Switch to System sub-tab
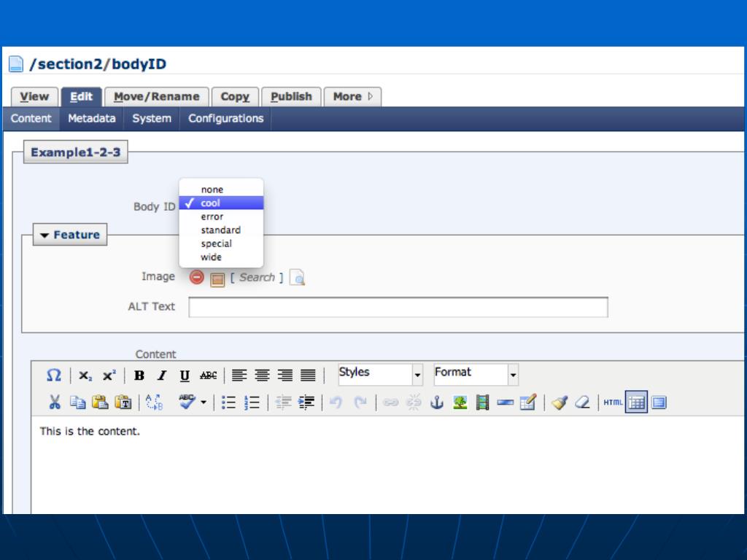Viewport: 747px width, 560px height. [152, 119]
